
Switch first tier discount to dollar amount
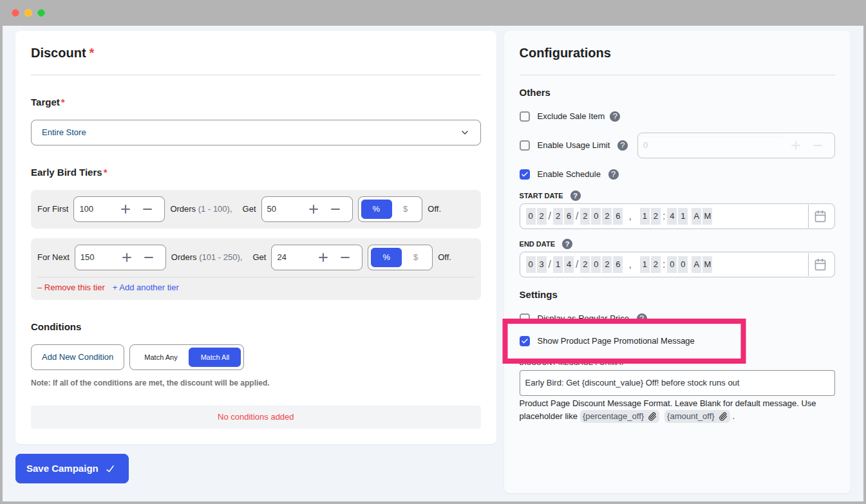click(x=405, y=209)
